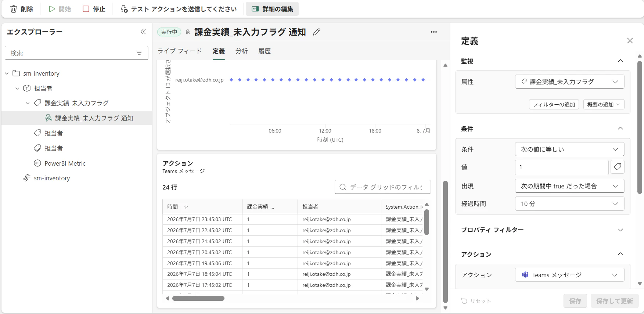This screenshot has height=314, width=644.
Task: Open the 履歴 tab
Action: 265,51
